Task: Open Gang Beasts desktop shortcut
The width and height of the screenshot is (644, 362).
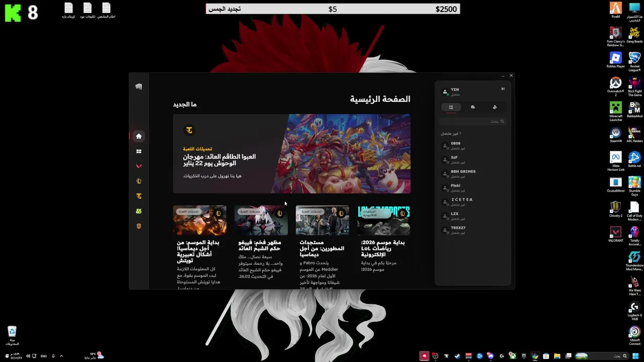Action: pos(634,35)
